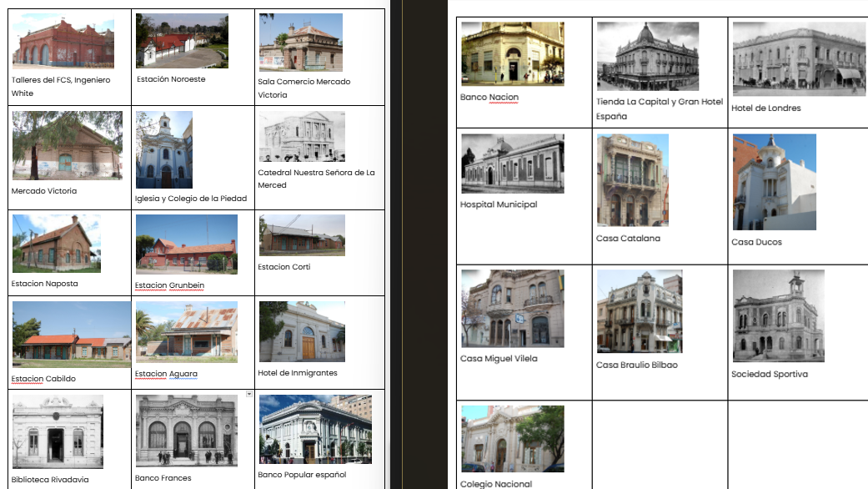
Task: Click the caption 'Casa Miguel Vilela'
Action: pyautogui.click(x=499, y=358)
